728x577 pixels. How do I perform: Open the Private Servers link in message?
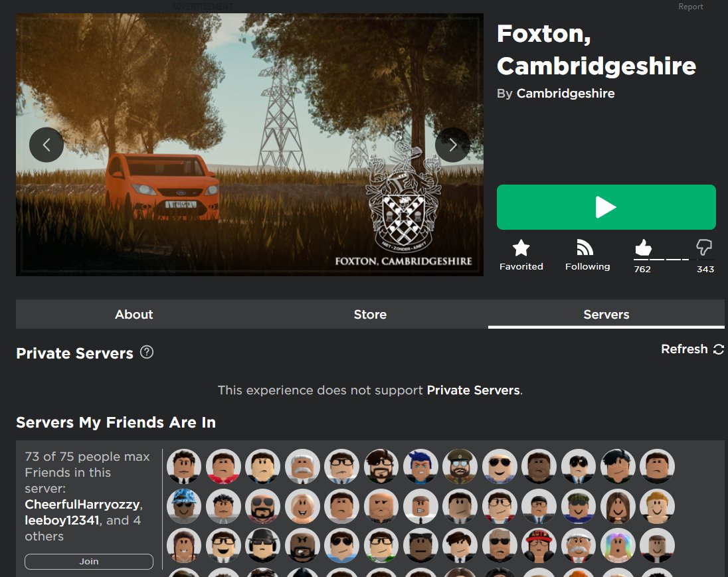(x=473, y=390)
